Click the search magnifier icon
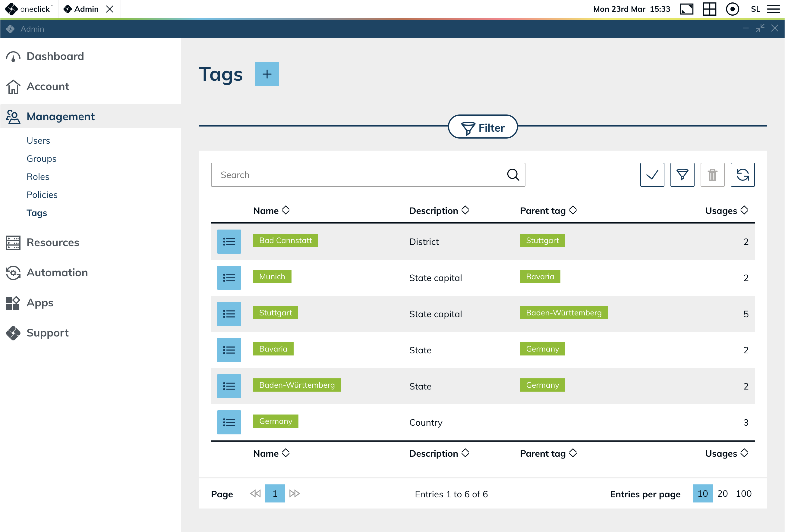Viewport: 785px width, 532px height. coord(513,174)
